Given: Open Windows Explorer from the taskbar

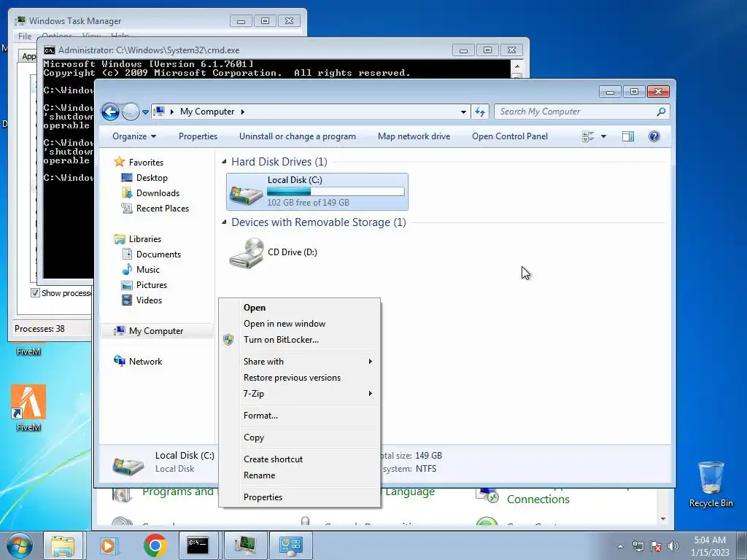Looking at the screenshot, I should pyautogui.click(x=63, y=545).
